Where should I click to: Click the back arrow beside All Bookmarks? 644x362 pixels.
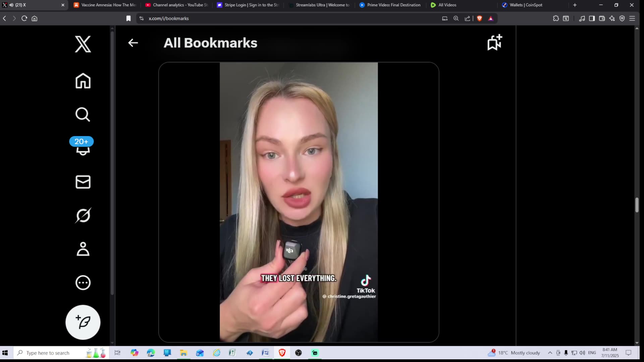pyautogui.click(x=133, y=43)
